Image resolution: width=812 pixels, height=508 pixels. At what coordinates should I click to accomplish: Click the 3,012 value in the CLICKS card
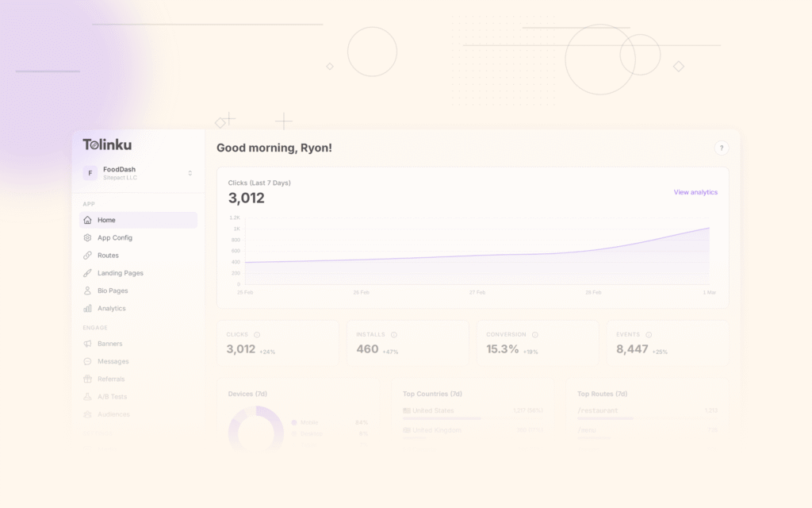(x=241, y=349)
